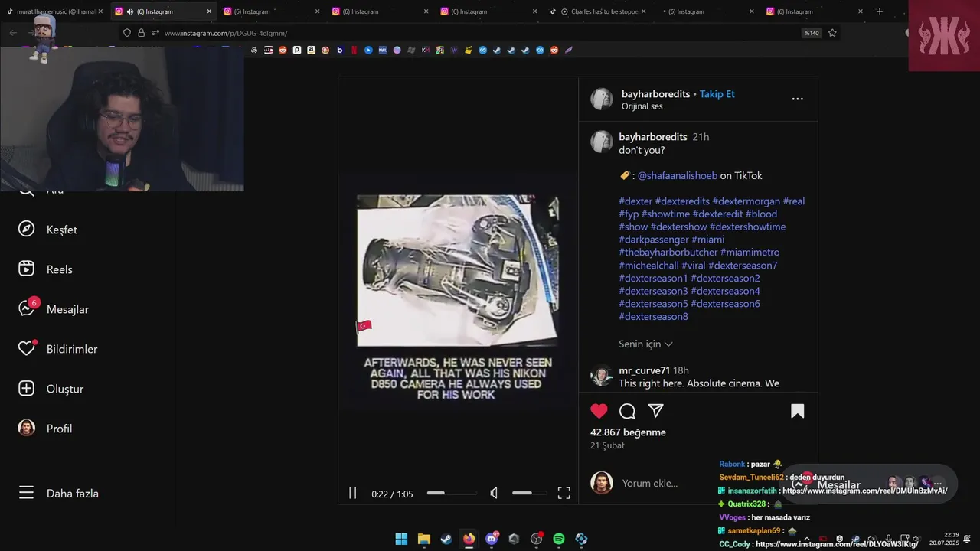Open Discord from the taskbar

(492, 539)
